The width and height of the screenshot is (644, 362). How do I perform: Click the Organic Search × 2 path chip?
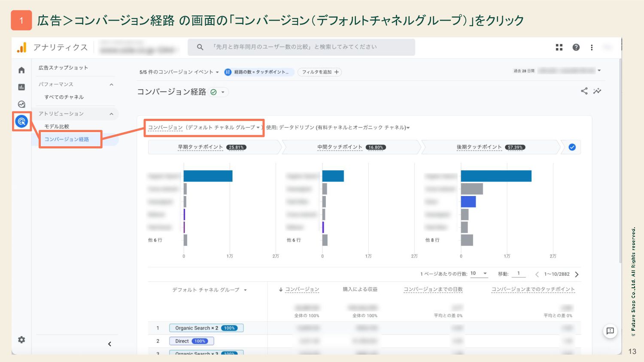coord(206,328)
